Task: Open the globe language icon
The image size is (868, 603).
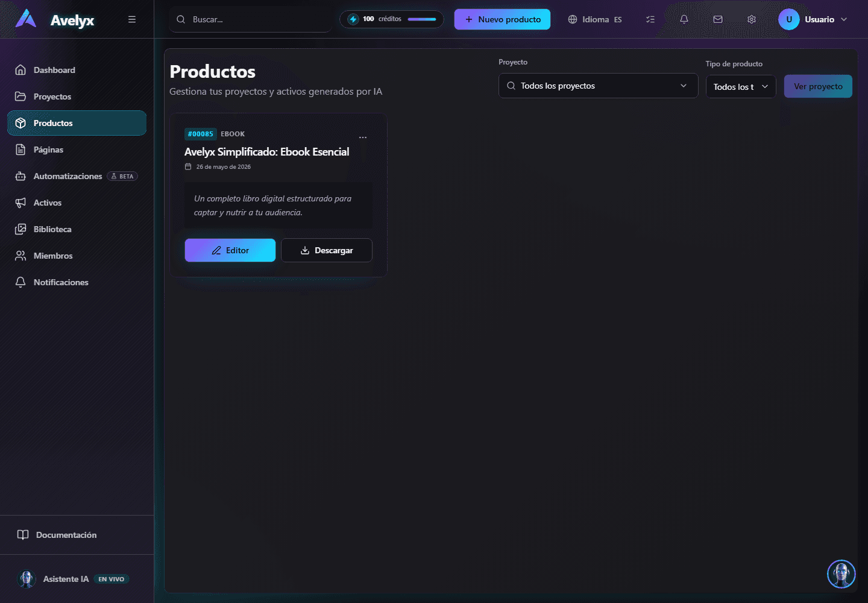Action: tap(573, 19)
